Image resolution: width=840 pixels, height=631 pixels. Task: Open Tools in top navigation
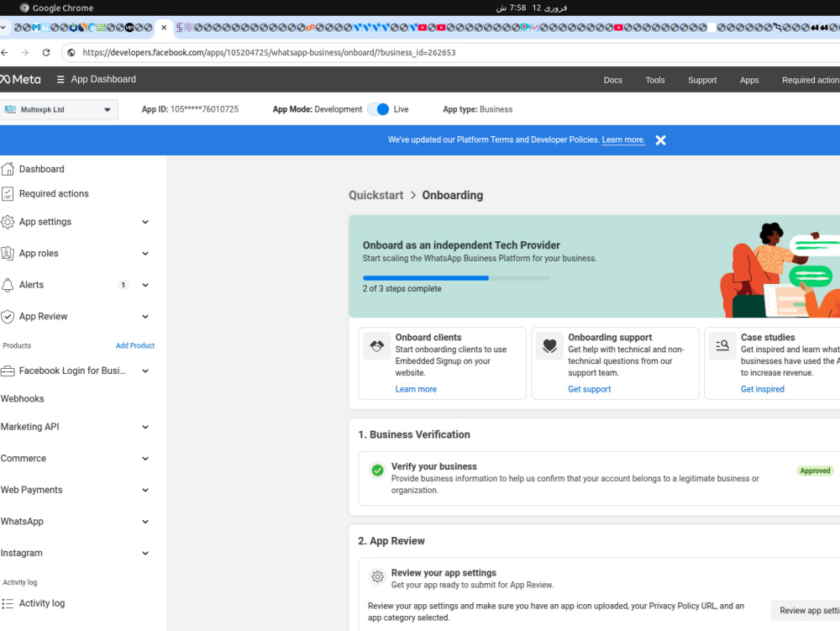(654, 80)
